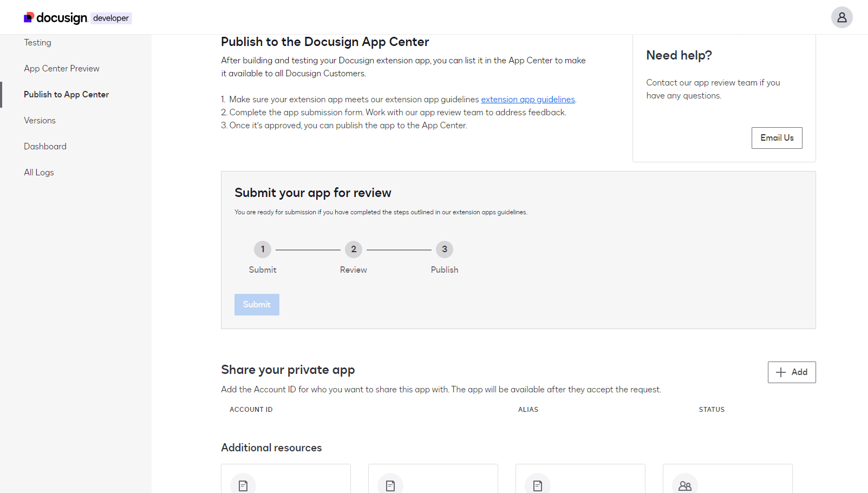Select Publish to App Center sidebar item
The image size is (868, 493).
(66, 94)
